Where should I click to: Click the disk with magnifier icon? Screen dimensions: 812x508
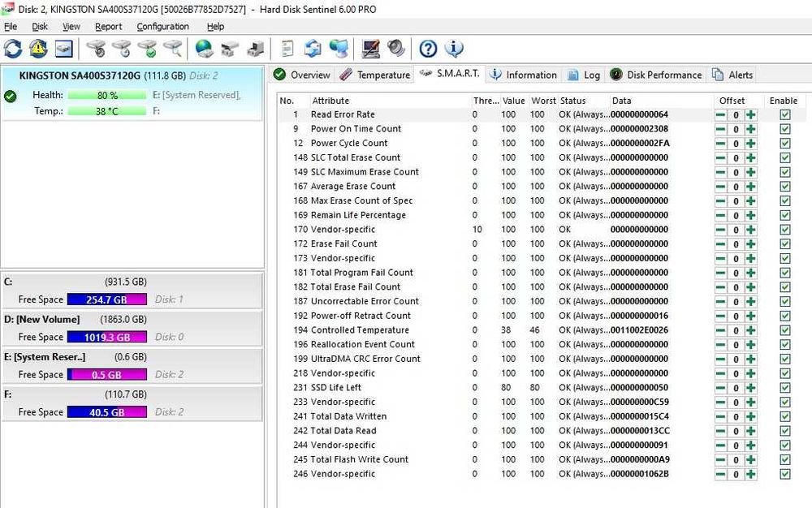173,50
